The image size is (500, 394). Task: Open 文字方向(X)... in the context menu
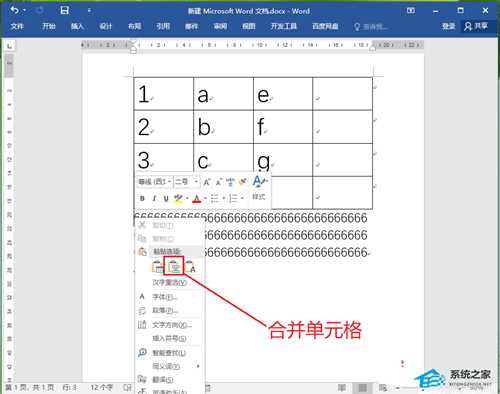click(169, 325)
